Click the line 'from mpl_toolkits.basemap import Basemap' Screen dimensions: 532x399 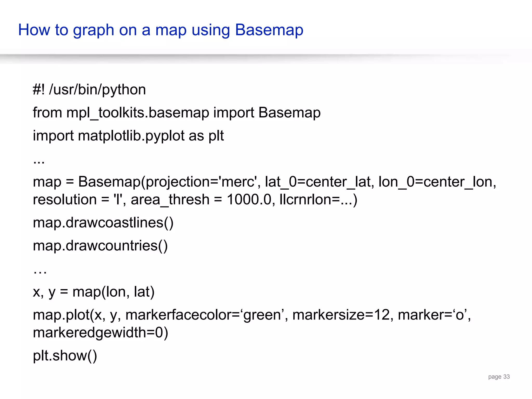click(x=177, y=113)
